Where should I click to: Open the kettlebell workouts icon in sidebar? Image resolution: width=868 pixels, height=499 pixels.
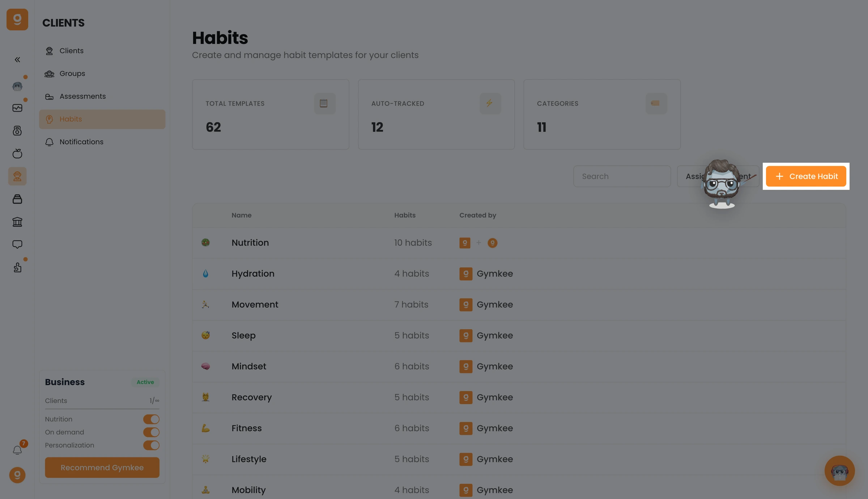17,131
